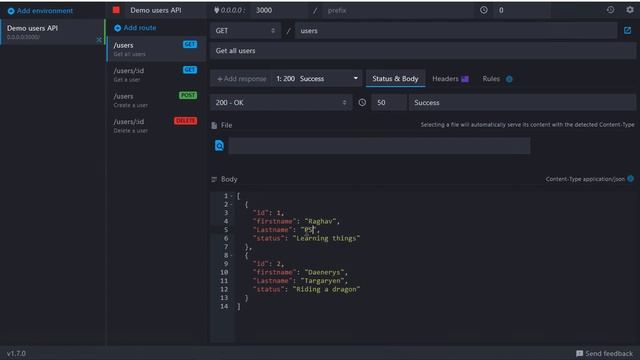This screenshot has width=640, height=360.
Task: Click the response delay clock icon
Action: [362, 102]
